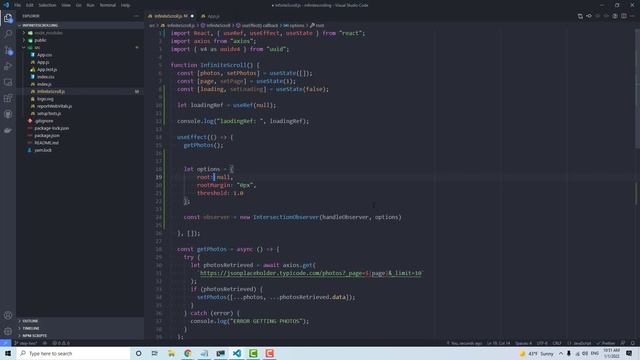Click the red Camtasia recorder taskbar icon
The height and width of the screenshot is (360, 640).
(269, 353)
